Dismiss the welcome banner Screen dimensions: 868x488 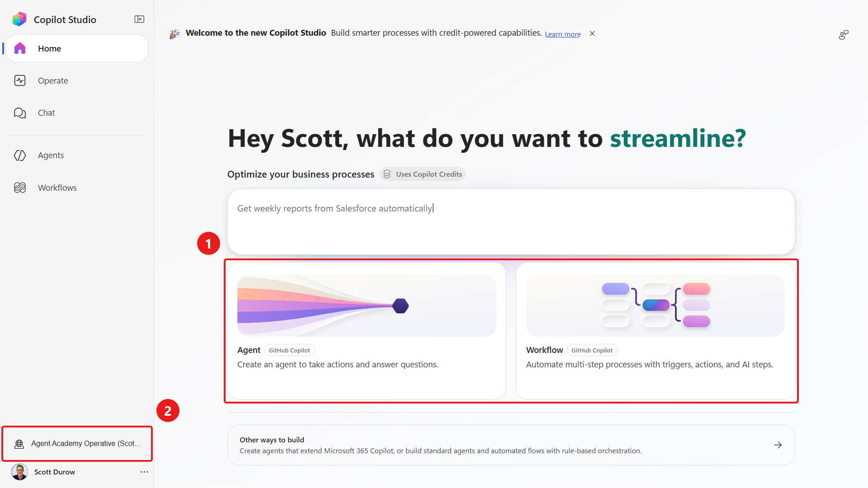tap(592, 33)
